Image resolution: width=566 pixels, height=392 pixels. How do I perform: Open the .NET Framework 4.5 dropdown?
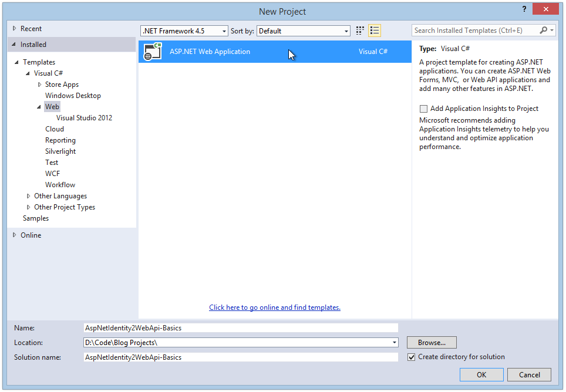click(x=225, y=30)
